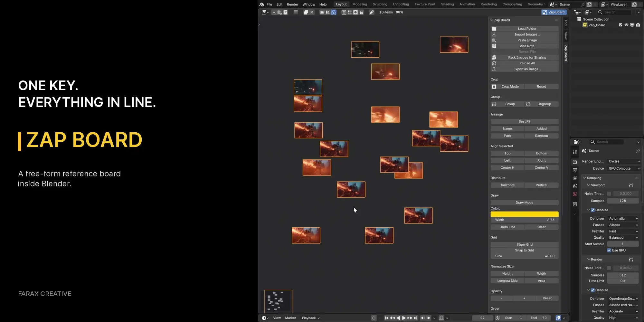Click the World properties globe icon
The height and width of the screenshot is (322, 644).
click(x=575, y=194)
